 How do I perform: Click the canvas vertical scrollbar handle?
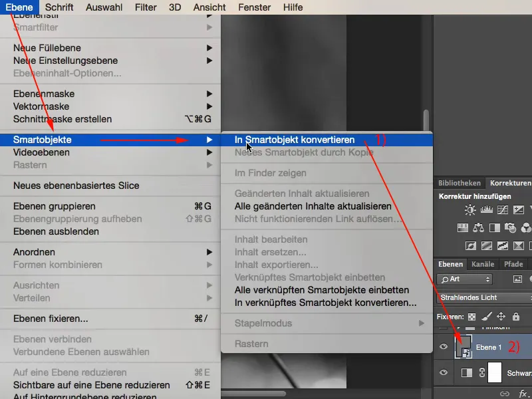click(426, 120)
